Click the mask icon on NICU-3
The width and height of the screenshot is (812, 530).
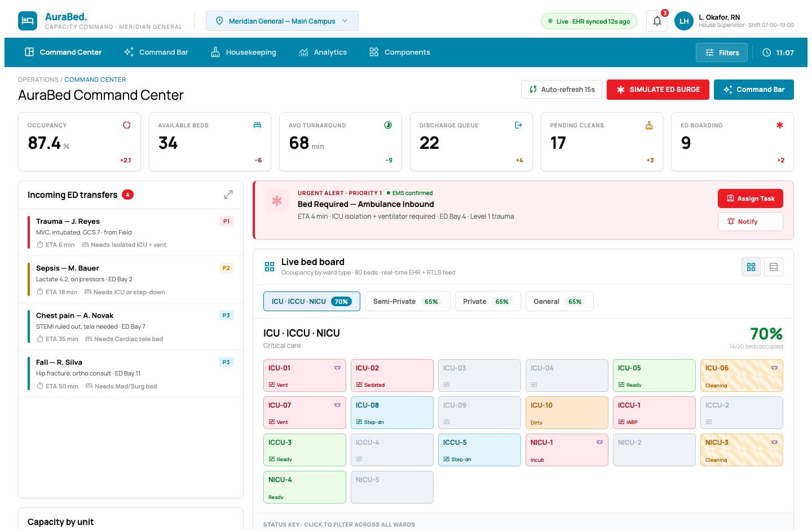(775, 442)
